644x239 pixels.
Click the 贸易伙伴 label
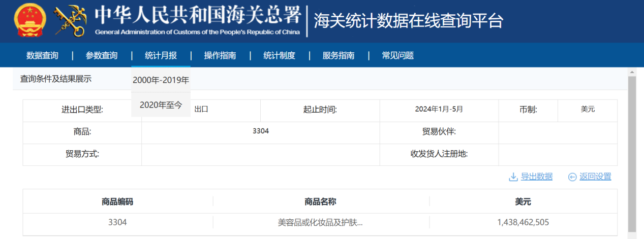pos(439,132)
